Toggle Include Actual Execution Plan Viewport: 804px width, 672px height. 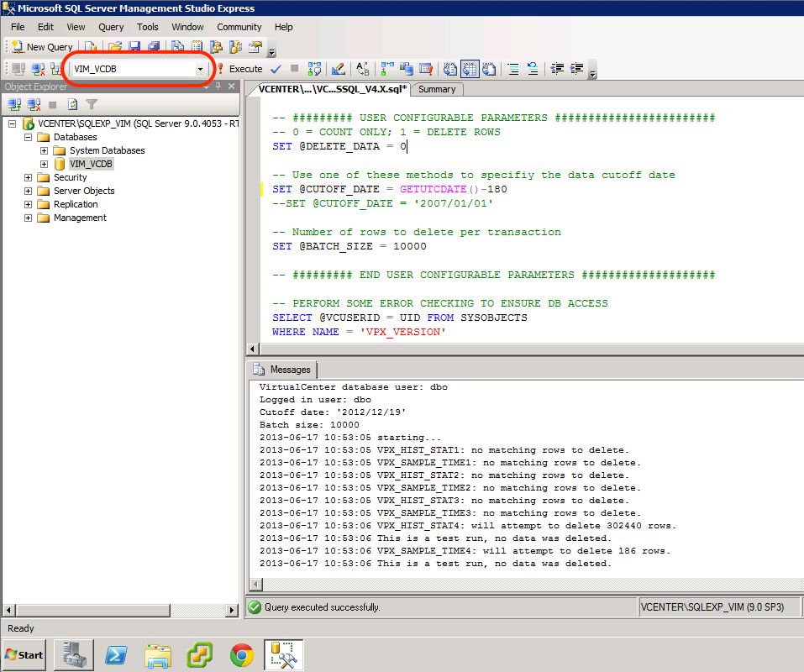pyautogui.click(x=387, y=69)
